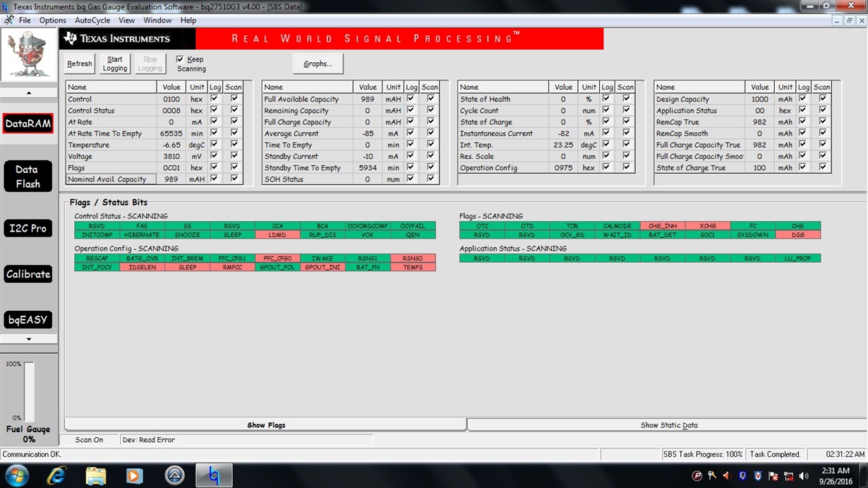
Task: Select the bq Evaluation Software taskbar icon
Action: pyautogui.click(x=215, y=475)
